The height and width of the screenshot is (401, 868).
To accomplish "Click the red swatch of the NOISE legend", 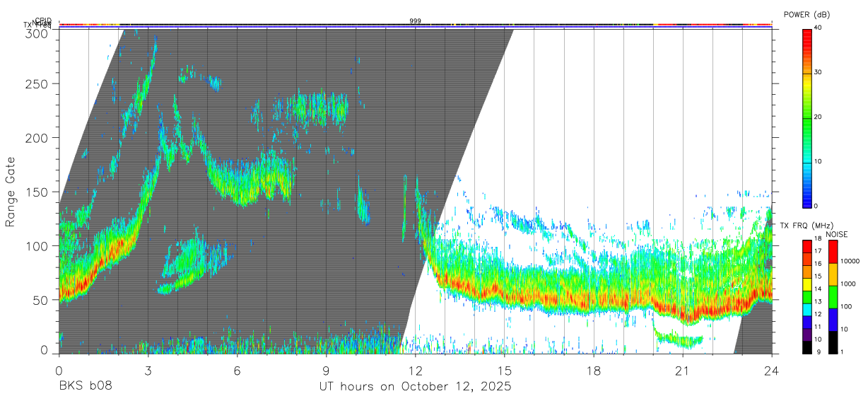I will click(x=833, y=252).
